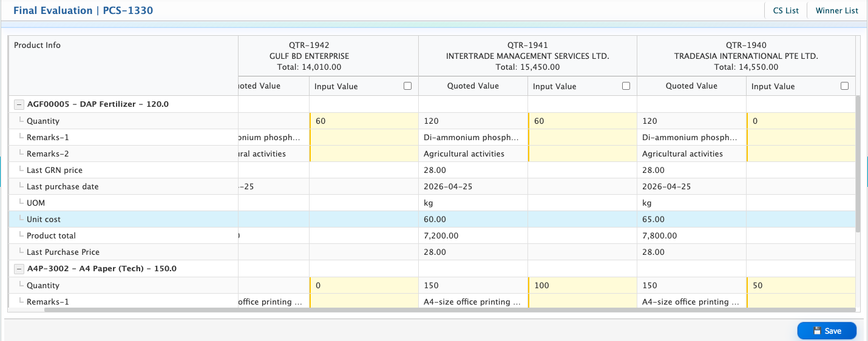Image resolution: width=868 pixels, height=341 pixels.
Task: Click the QTR-1940 Tradeasia International header
Action: (746, 56)
